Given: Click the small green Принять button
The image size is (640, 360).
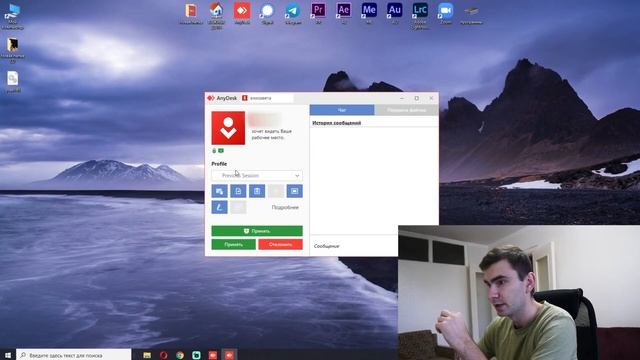Looking at the screenshot, I should click(x=233, y=244).
